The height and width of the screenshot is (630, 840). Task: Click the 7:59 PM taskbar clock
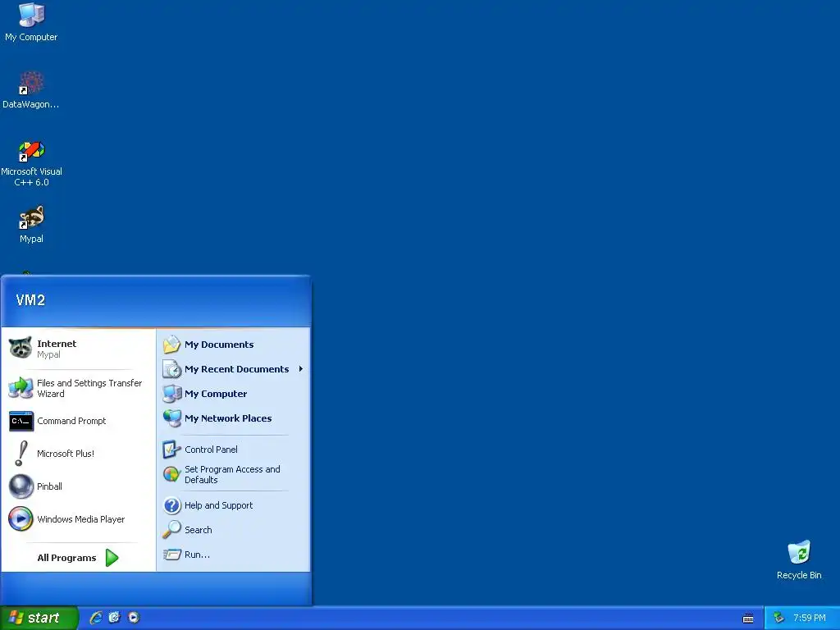809,618
